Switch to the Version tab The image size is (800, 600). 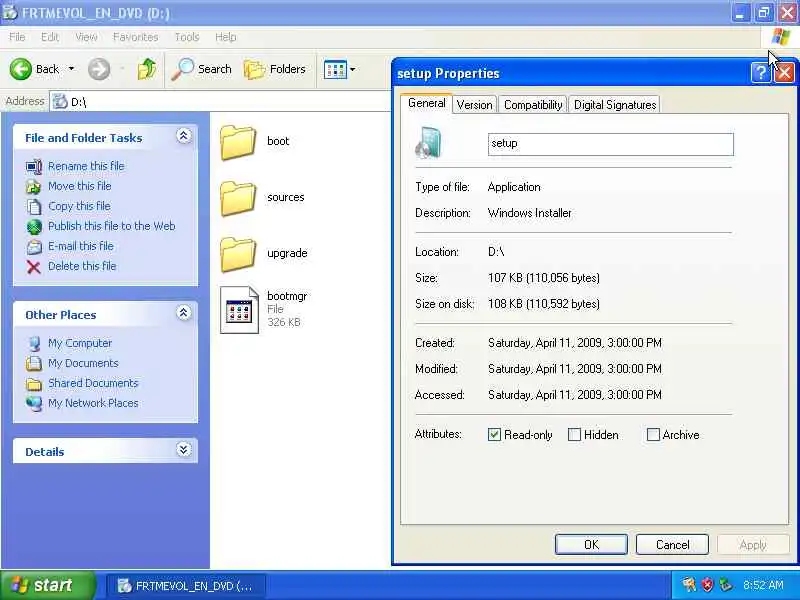474,105
